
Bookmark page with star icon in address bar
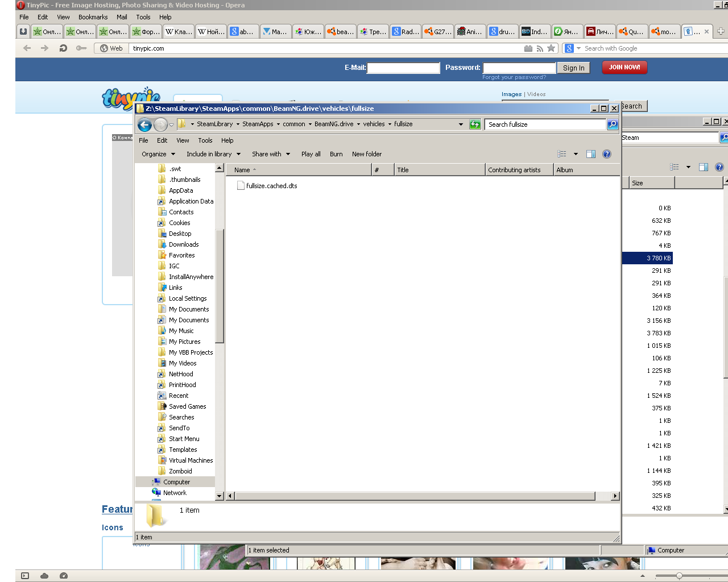coord(551,48)
